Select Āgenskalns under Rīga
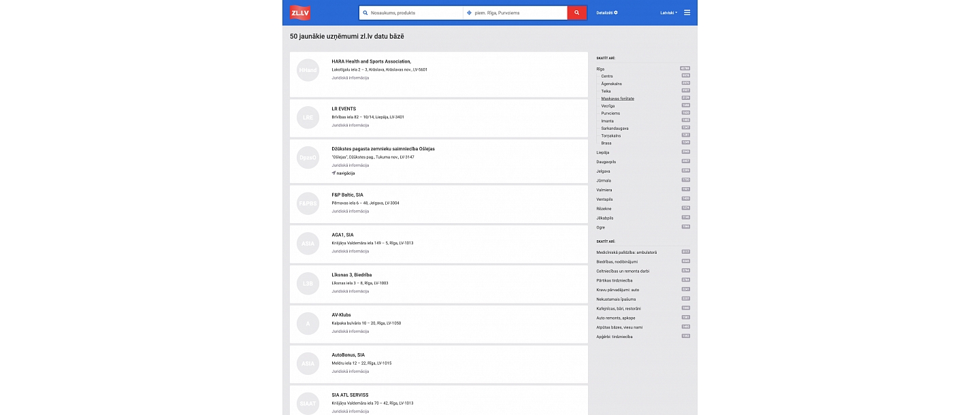980x415 pixels. click(x=611, y=84)
